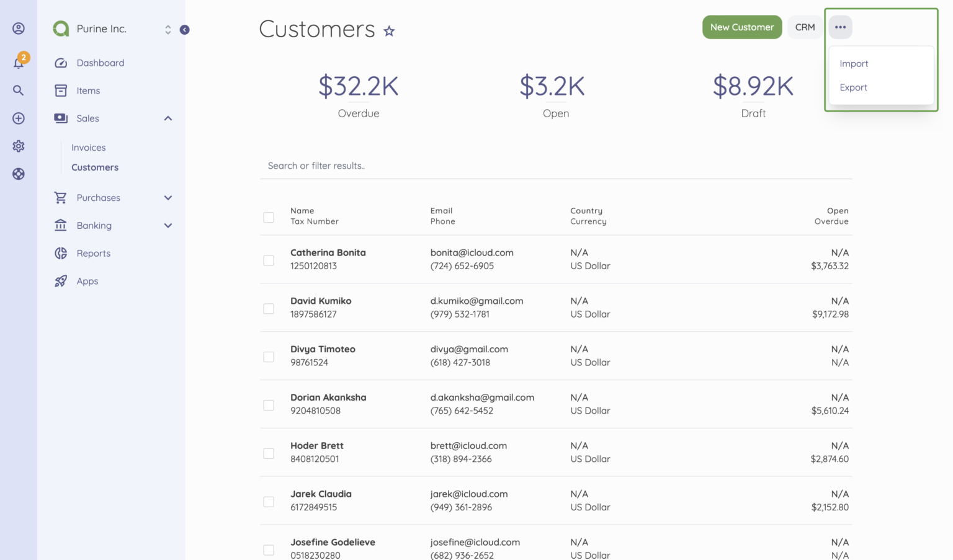Click the search or filter results field
Image resolution: width=953 pixels, height=560 pixels.
[x=555, y=166]
